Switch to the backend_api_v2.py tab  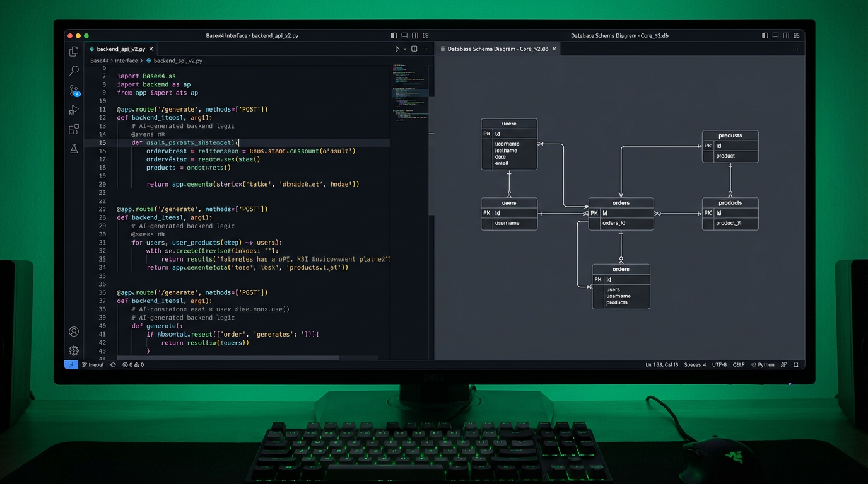[120, 49]
